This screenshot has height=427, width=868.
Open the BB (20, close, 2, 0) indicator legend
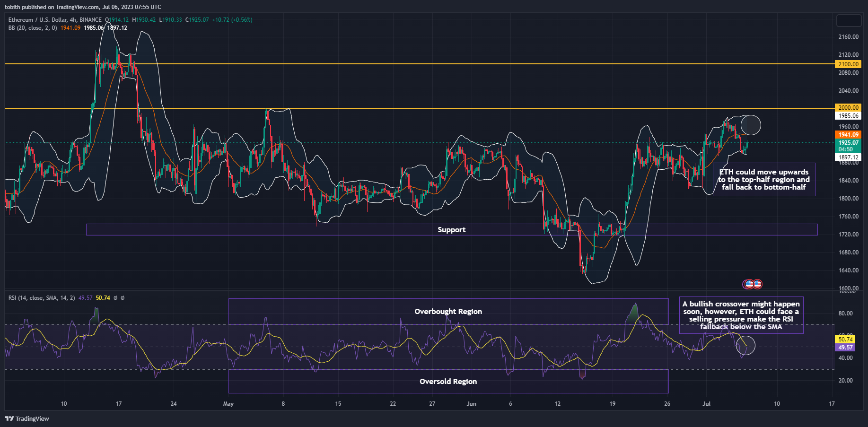coord(33,28)
